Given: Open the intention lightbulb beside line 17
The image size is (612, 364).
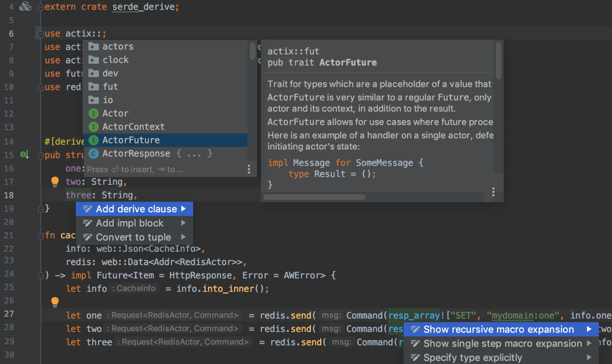Looking at the screenshot, I should 55,181.
